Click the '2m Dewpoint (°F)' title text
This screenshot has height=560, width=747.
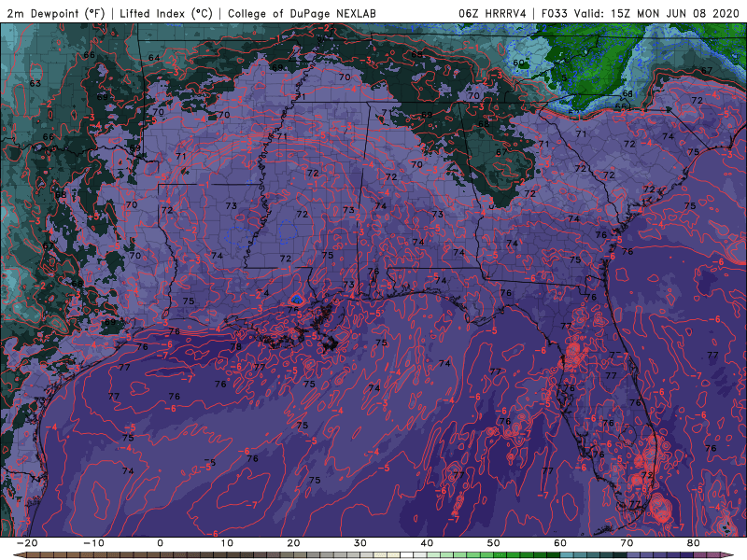[x=56, y=14]
